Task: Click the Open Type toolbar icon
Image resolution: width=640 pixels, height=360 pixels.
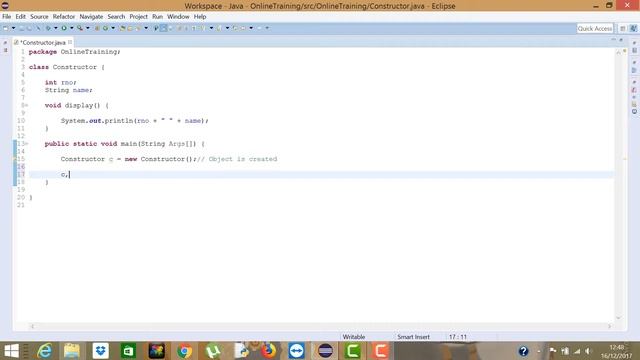Action: coord(122,28)
